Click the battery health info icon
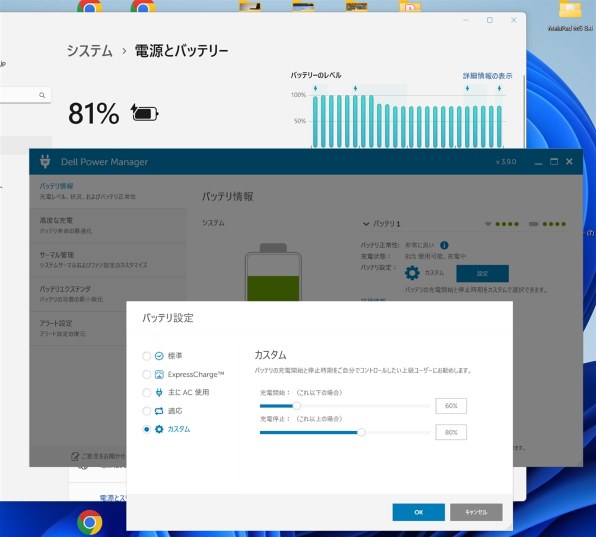Image resolution: width=596 pixels, height=537 pixels. pos(444,245)
